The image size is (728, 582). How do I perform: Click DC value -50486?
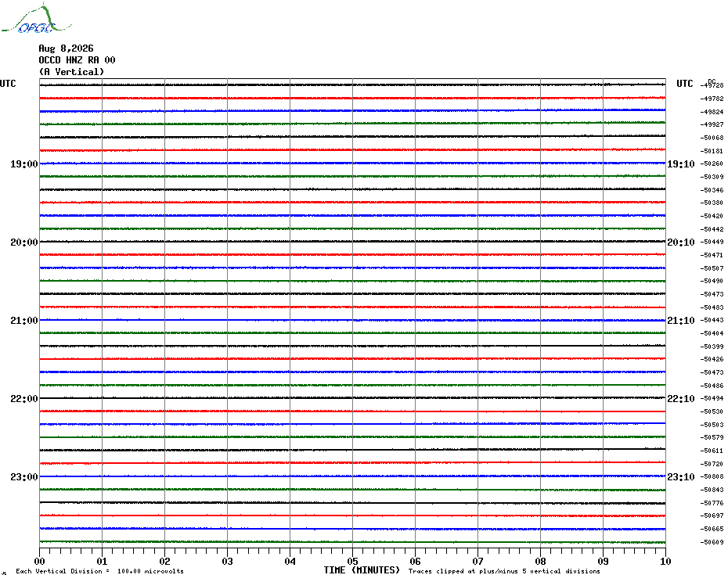tap(712, 386)
